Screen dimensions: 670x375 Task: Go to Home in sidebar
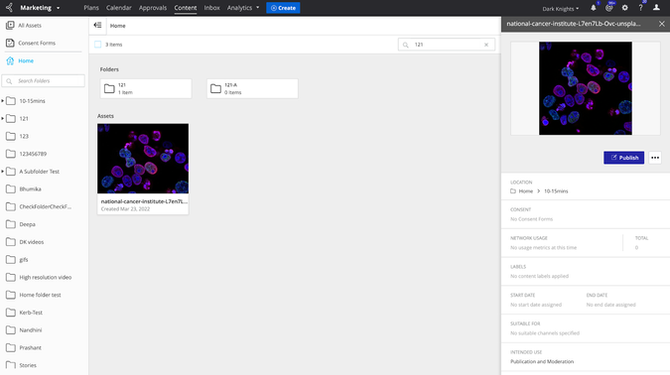click(26, 61)
